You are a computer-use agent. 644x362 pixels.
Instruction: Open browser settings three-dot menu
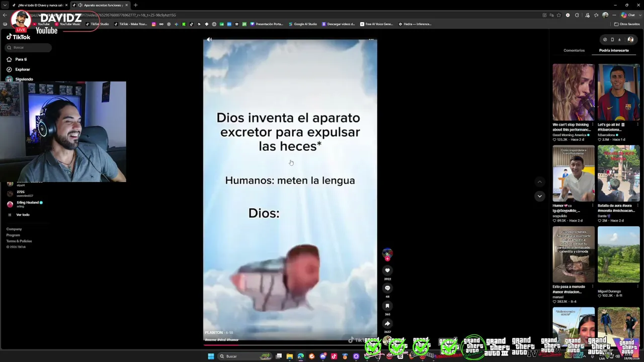pos(614,15)
